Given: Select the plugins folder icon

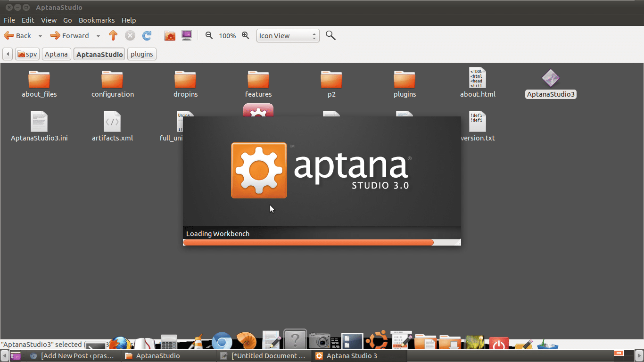Looking at the screenshot, I should point(405,79).
